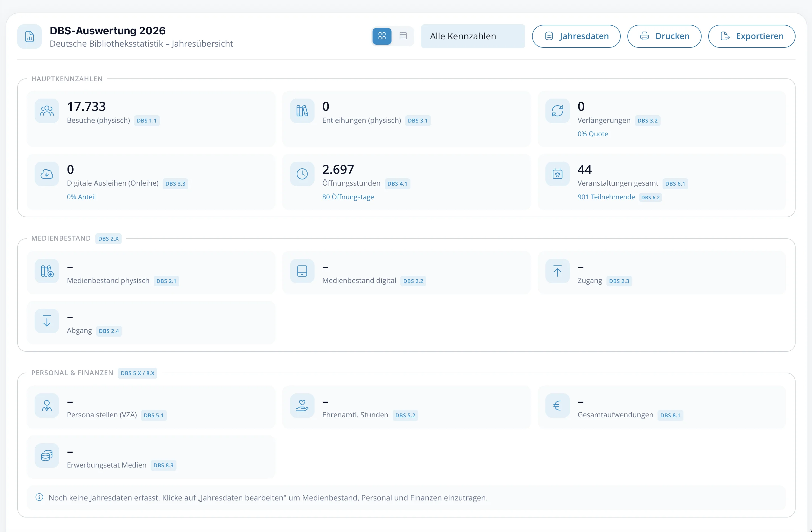Click the DBS 2.X section badge
Screen dimensions: 812x532
pyautogui.click(x=108, y=239)
